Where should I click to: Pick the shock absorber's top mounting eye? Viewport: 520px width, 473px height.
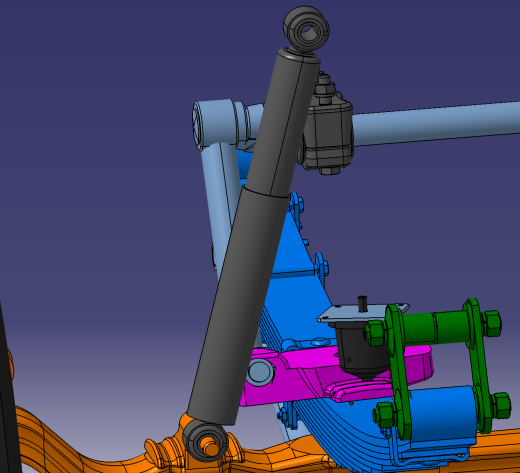[306, 29]
